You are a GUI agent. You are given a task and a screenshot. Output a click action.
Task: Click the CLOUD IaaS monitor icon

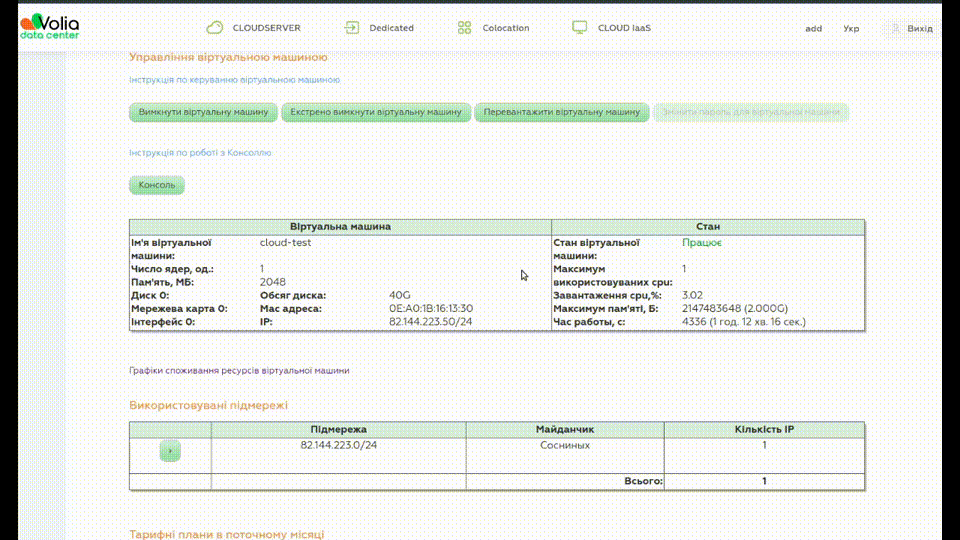click(579, 28)
